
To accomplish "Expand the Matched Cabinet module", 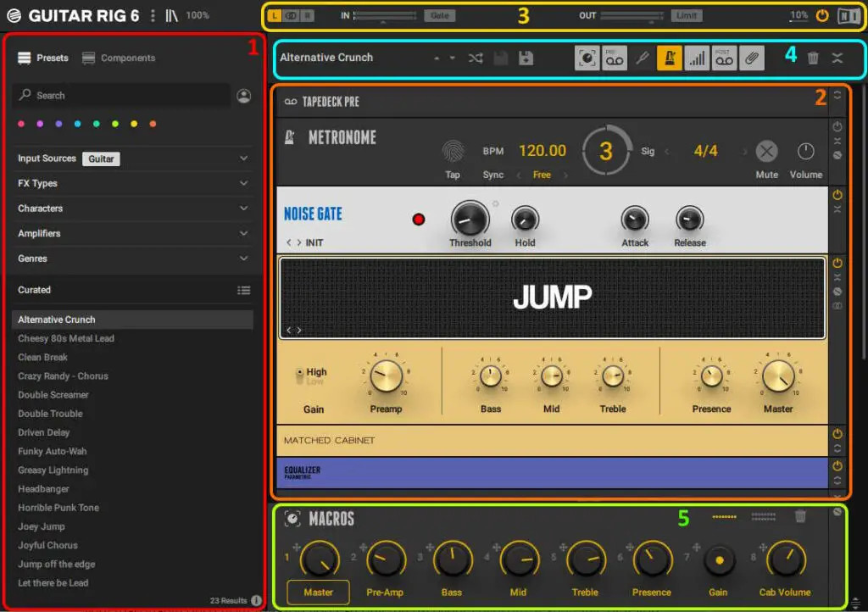I will pyautogui.click(x=837, y=448).
